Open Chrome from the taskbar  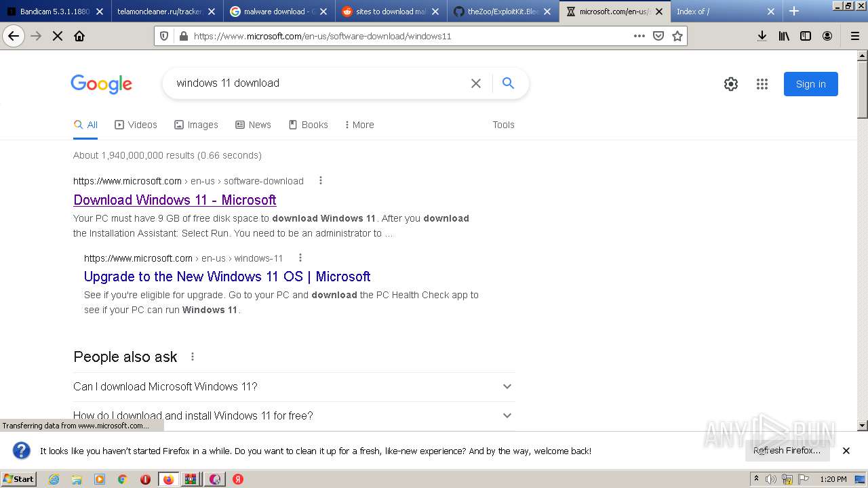122,479
